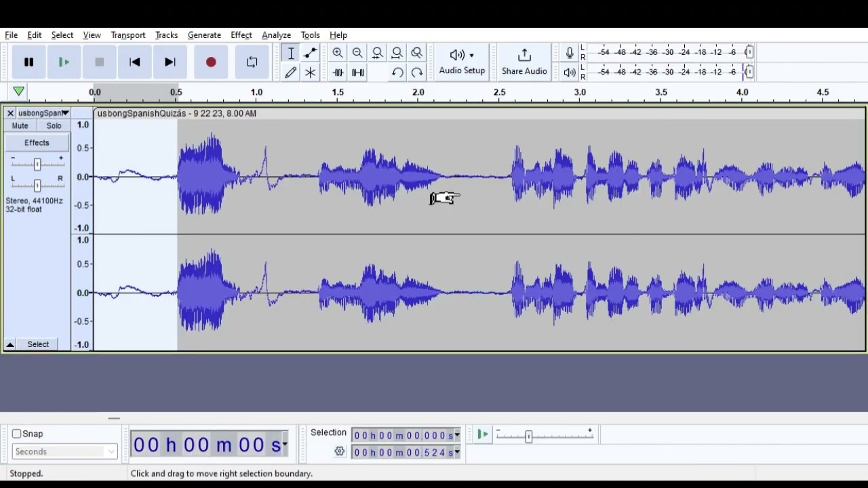Redo the last undone edit
Screen dimensions: 868x488
click(x=417, y=73)
